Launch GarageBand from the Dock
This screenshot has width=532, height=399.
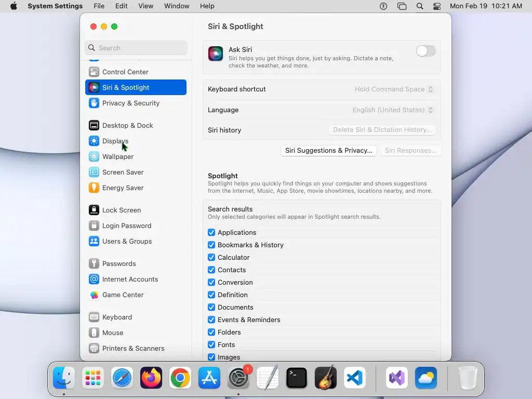[326, 378]
